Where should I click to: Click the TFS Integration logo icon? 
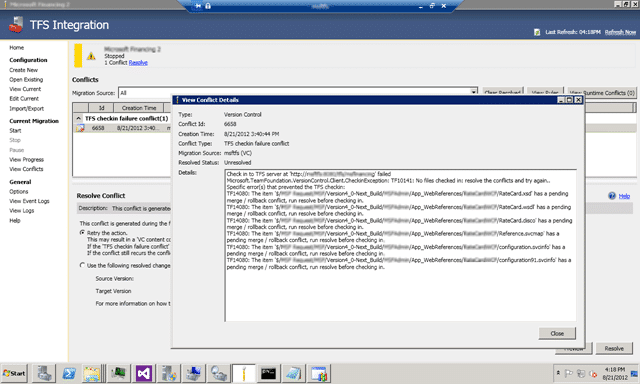pyautogui.click(x=16, y=24)
